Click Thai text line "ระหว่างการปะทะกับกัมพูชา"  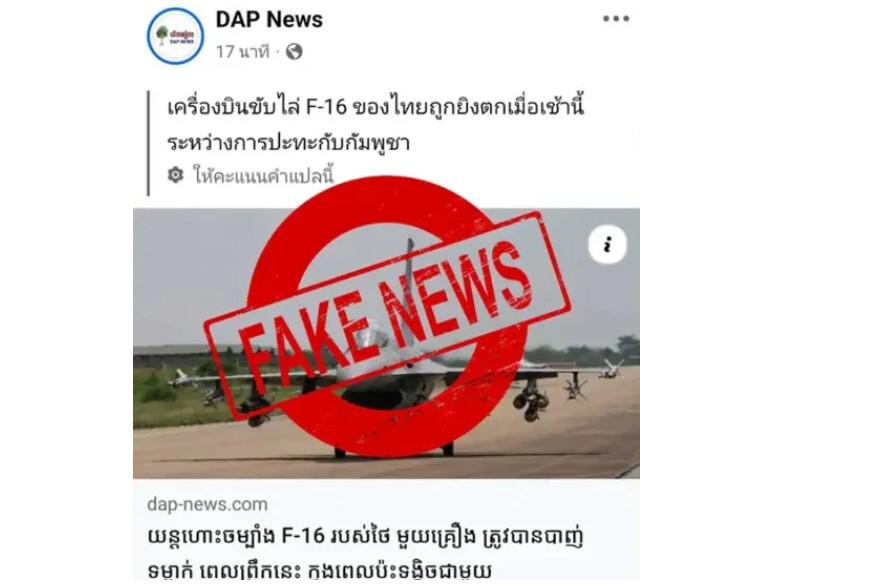tap(288, 143)
